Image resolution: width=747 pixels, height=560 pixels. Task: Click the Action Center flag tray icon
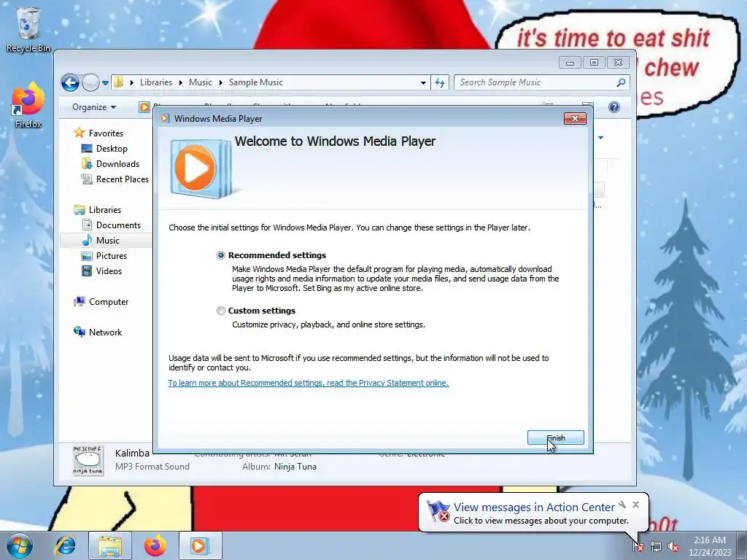tap(638, 547)
